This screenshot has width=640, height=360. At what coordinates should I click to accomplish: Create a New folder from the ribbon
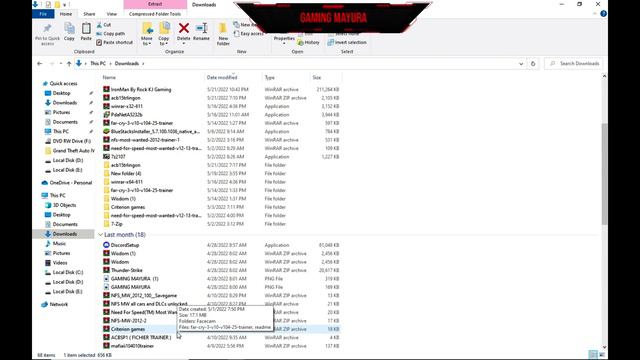point(223,33)
